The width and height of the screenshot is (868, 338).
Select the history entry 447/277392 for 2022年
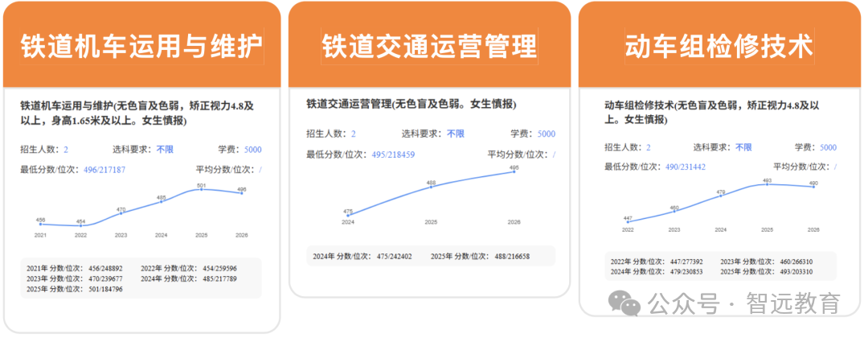tap(686, 262)
